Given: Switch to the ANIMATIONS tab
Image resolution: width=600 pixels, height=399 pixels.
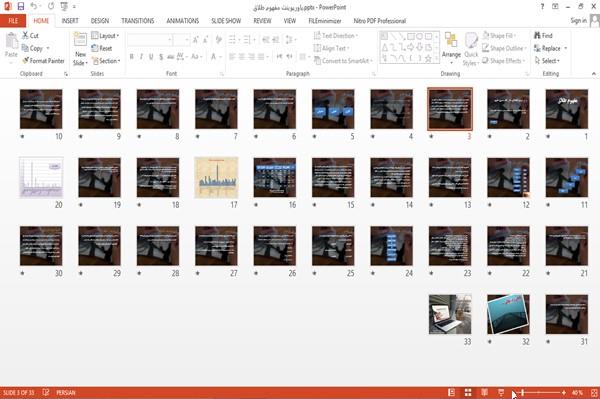Looking at the screenshot, I should tap(183, 21).
